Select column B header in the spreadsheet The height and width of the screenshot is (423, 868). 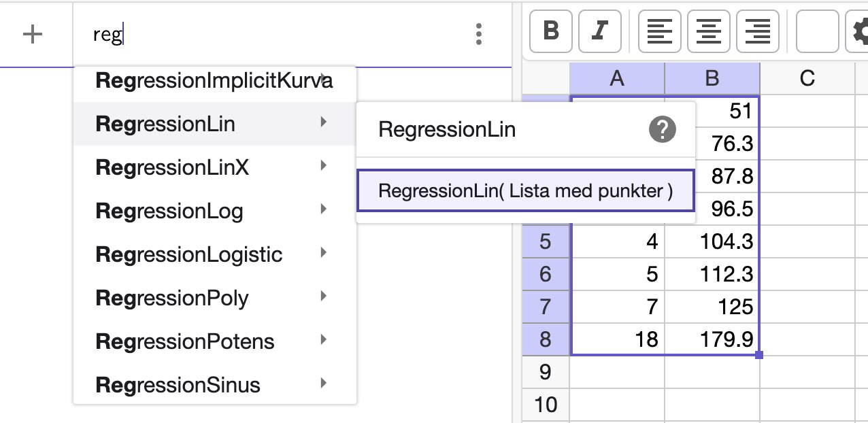click(x=711, y=78)
